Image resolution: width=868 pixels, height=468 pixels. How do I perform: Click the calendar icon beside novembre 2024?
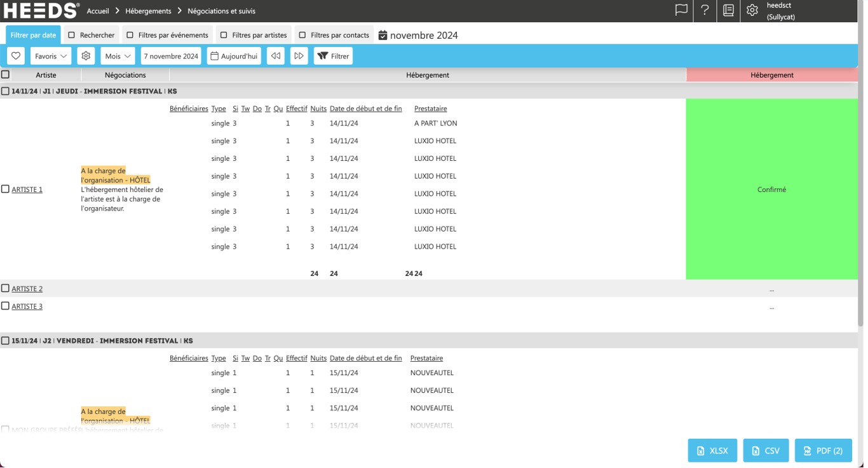click(383, 36)
